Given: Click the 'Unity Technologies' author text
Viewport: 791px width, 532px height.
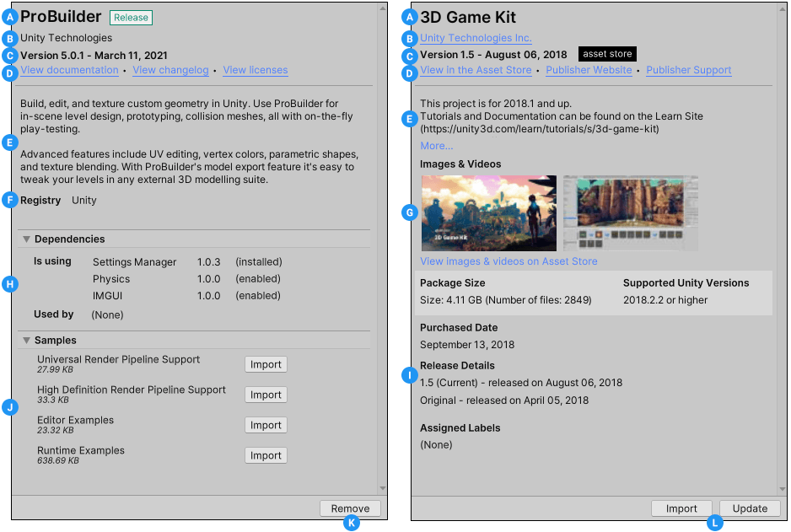Looking at the screenshot, I should [x=66, y=38].
